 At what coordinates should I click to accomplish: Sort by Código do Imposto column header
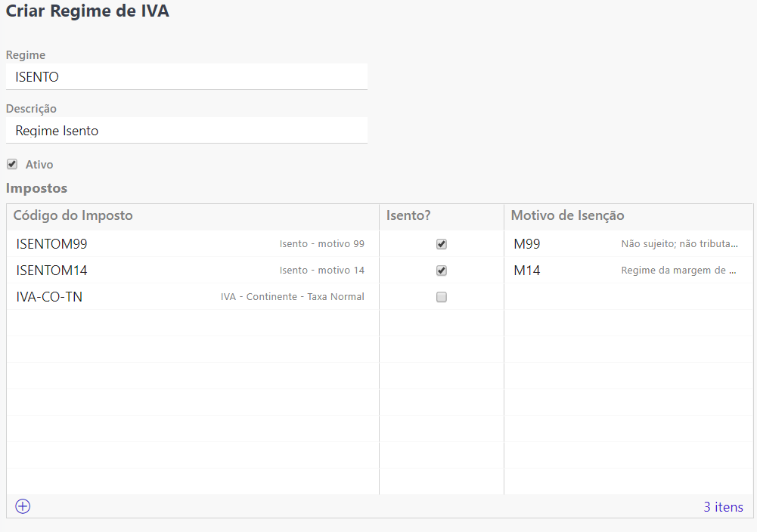[73, 215]
